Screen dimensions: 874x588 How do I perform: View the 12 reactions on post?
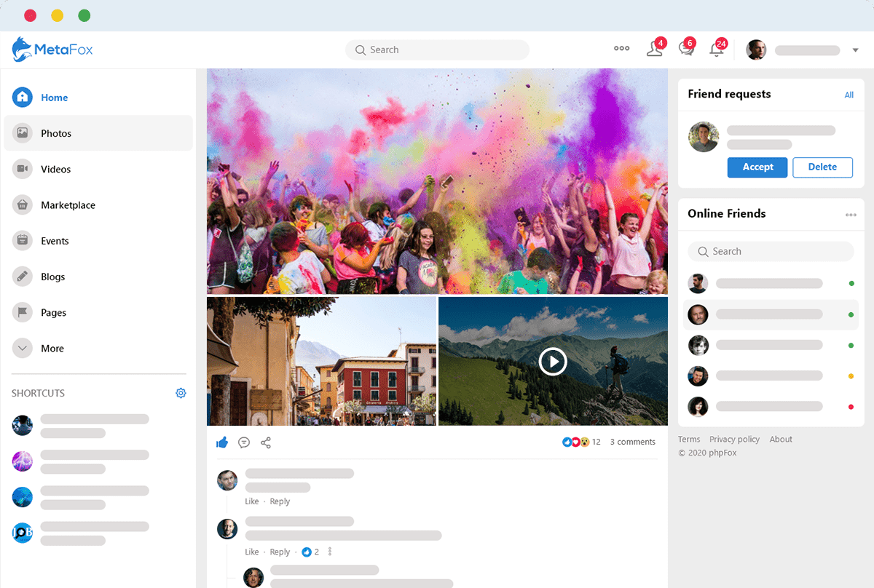click(581, 442)
